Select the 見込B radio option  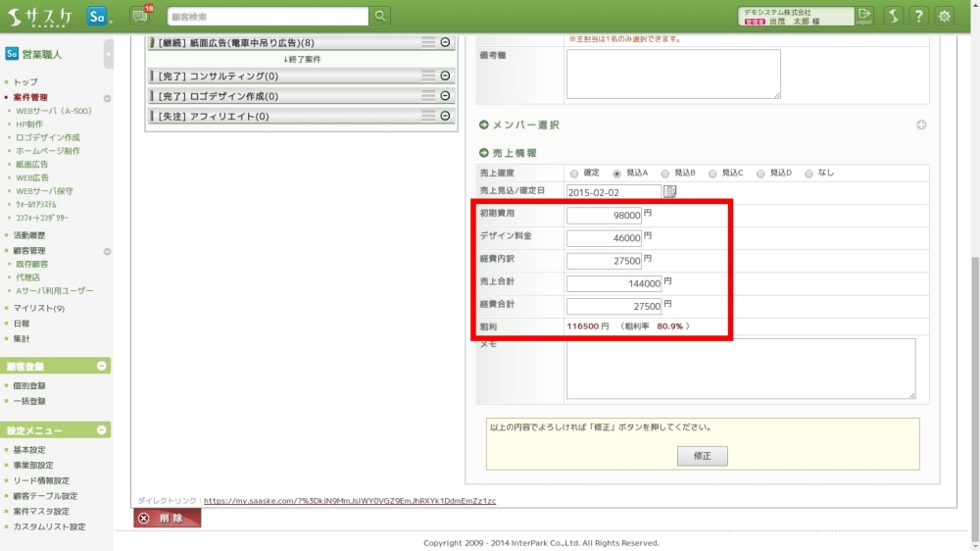665,174
